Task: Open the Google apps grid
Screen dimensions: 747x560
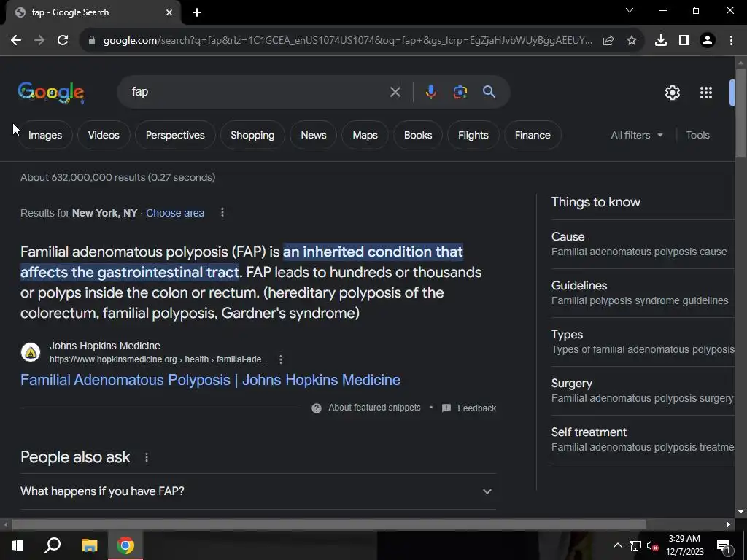Action: (x=706, y=93)
